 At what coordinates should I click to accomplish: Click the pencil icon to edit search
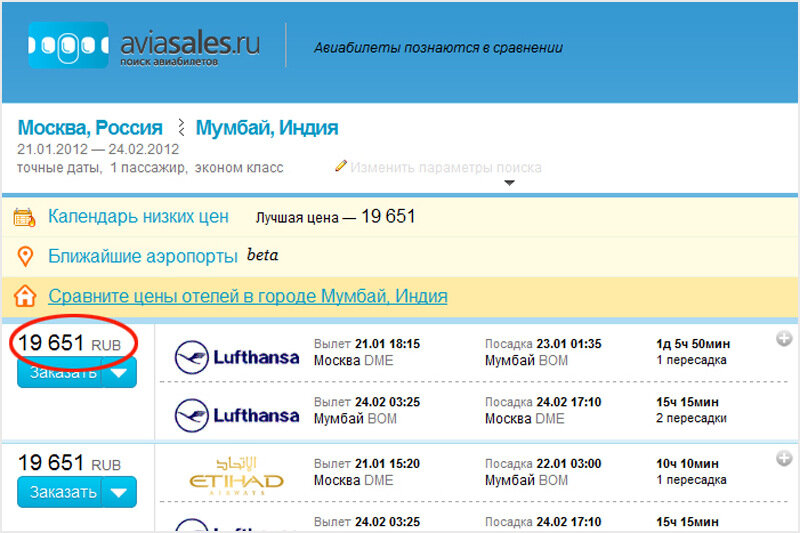341,166
